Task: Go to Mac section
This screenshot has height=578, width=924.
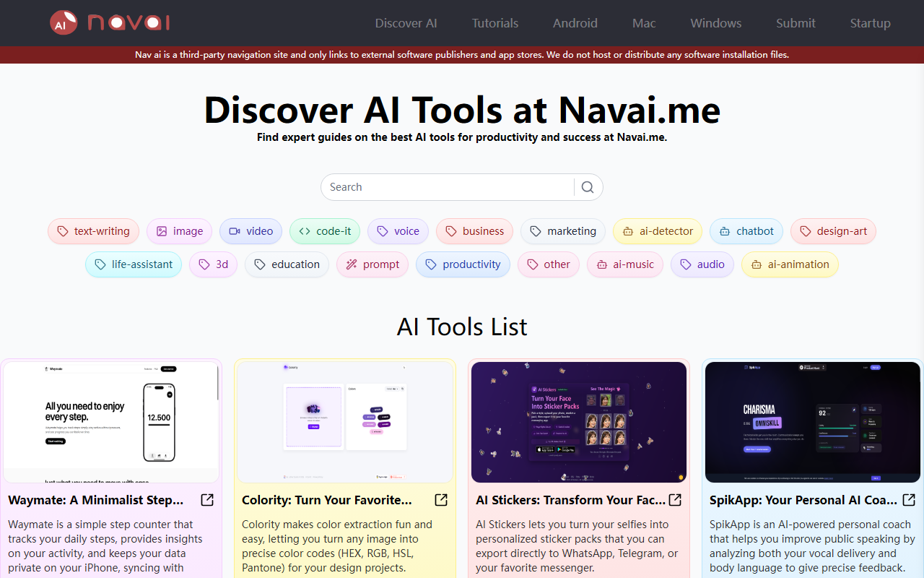Action: click(x=644, y=23)
